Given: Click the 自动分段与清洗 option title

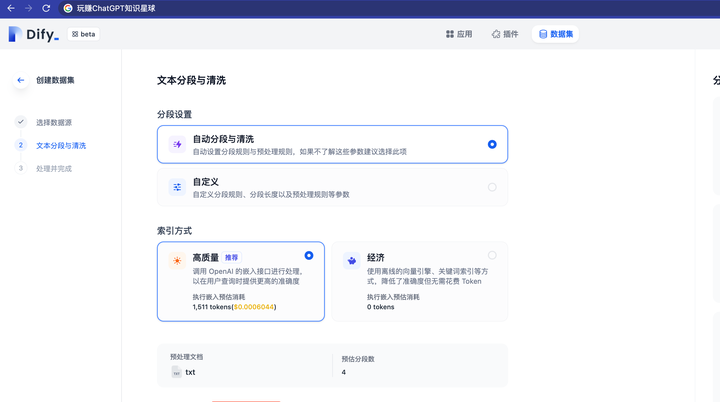Looking at the screenshot, I should pyautogui.click(x=223, y=139).
